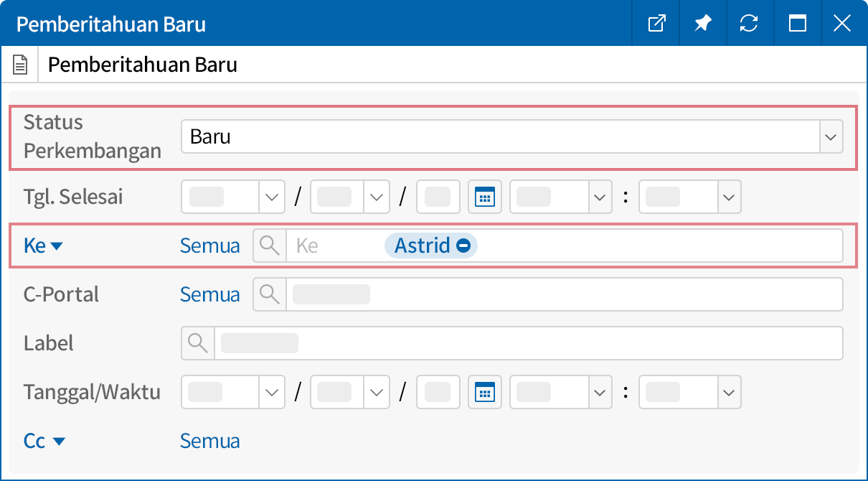The height and width of the screenshot is (481, 868).
Task: Click the document icon near the form title
Action: [x=20, y=64]
